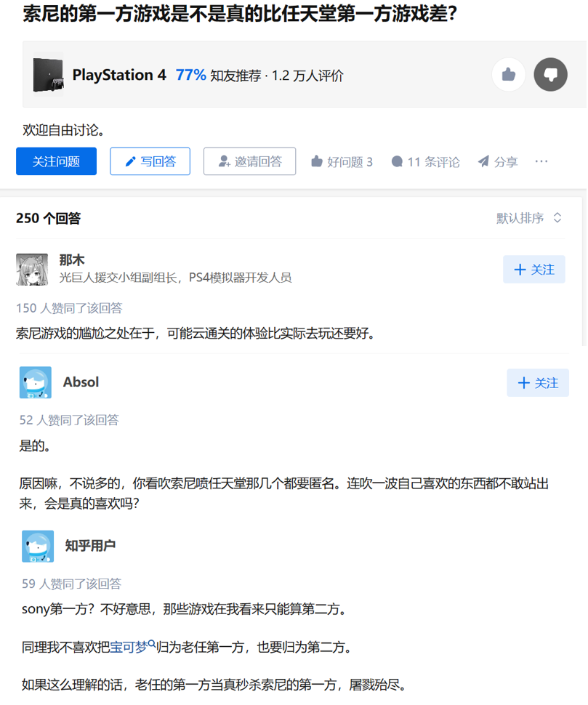The height and width of the screenshot is (705, 588).
Task: Click the 邀请回答 button
Action: click(249, 161)
